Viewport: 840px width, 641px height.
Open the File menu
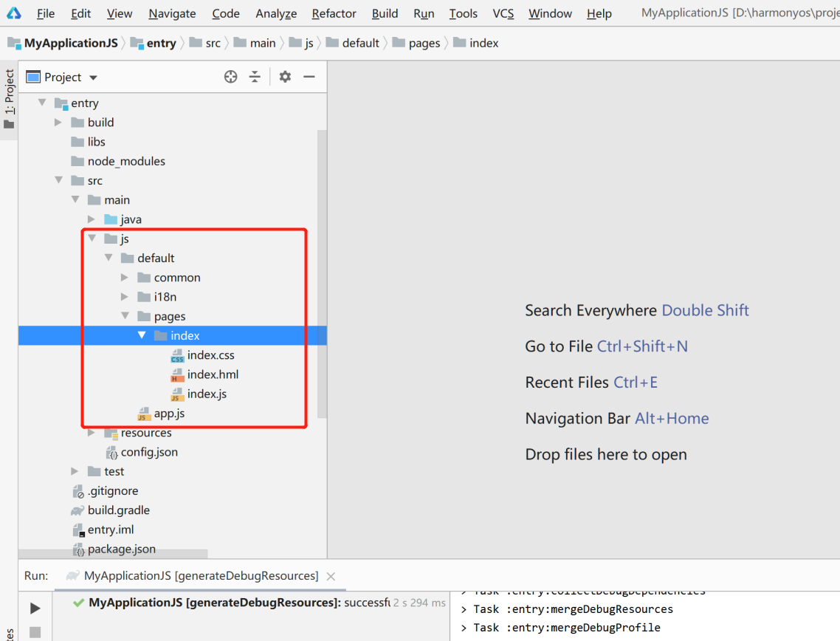(46, 13)
